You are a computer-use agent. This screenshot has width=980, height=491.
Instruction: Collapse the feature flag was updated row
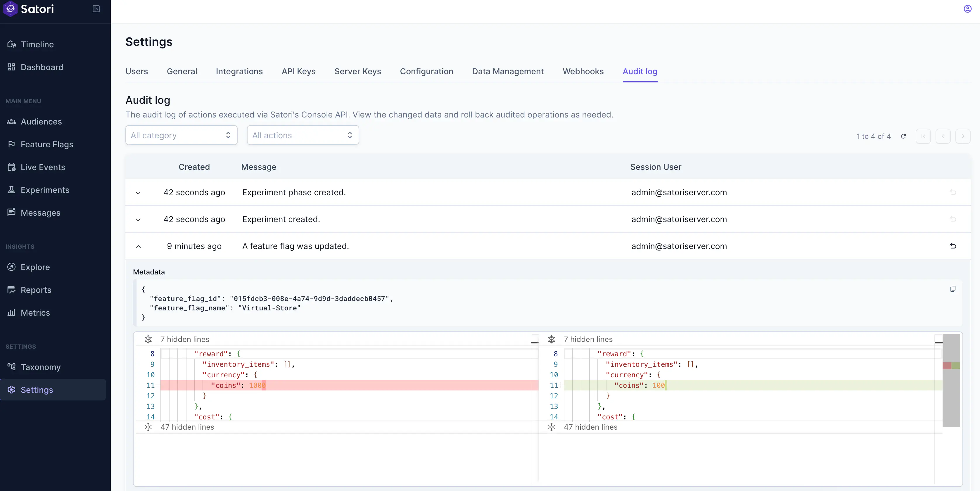pyautogui.click(x=138, y=246)
